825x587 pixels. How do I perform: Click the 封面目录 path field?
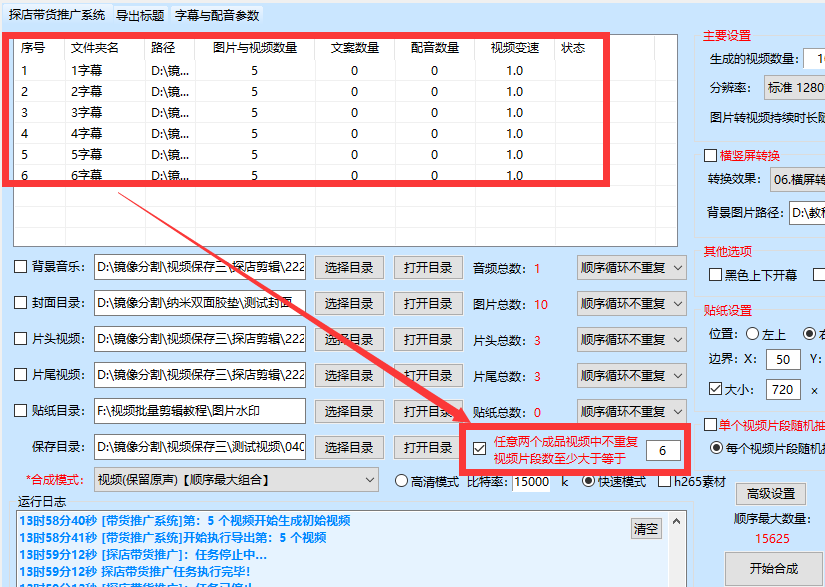(200, 303)
